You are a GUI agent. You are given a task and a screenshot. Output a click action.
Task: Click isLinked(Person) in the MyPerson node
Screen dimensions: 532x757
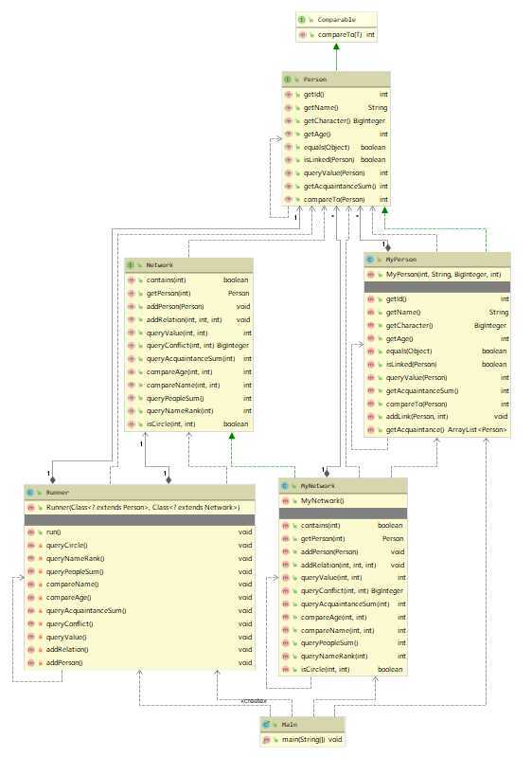click(411, 365)
